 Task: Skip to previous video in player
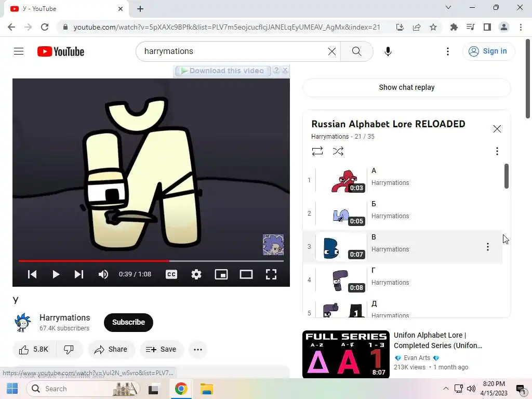click(32, 274)
